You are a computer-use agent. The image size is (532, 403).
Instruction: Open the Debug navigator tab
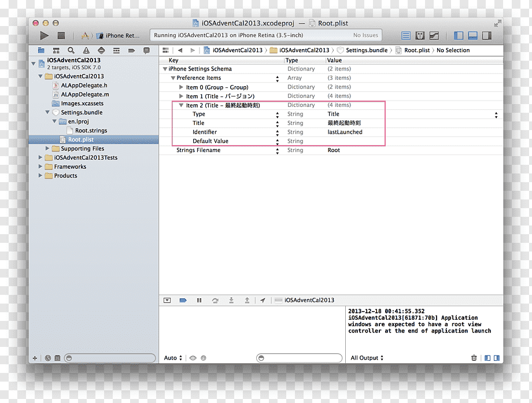click(x=116, y=50)
